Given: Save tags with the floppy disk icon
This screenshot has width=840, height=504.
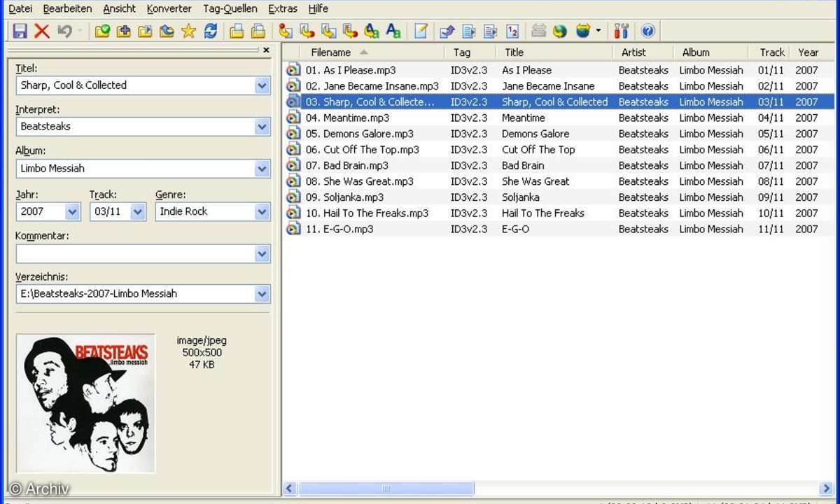Looking at the screenshot, I should click(20, 31).
